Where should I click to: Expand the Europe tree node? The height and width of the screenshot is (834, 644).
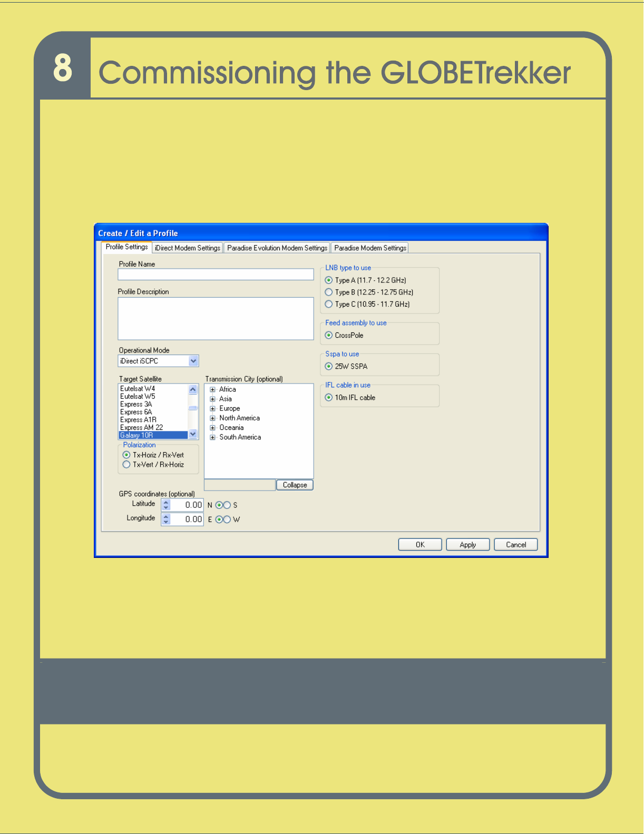213,409
